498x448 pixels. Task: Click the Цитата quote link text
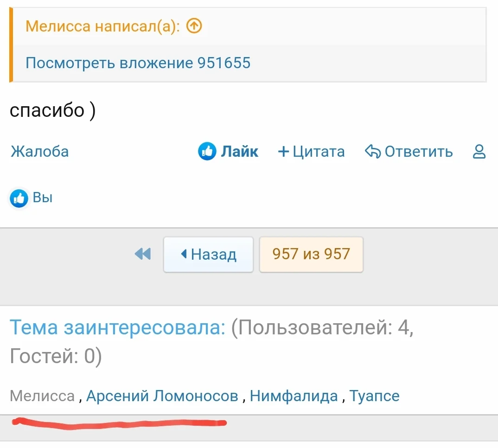(319, 152)
